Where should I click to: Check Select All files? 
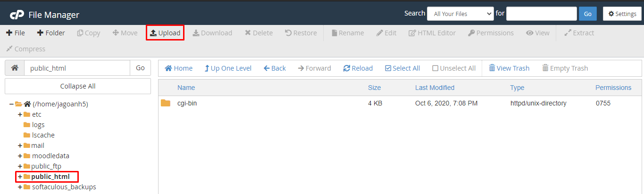pyautogui.click(x=402, y=68)
